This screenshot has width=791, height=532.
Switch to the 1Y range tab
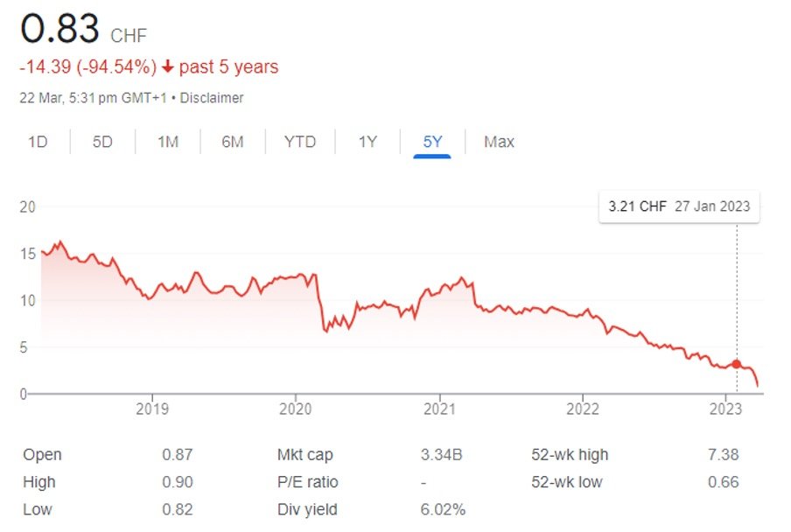click(367, 141)
